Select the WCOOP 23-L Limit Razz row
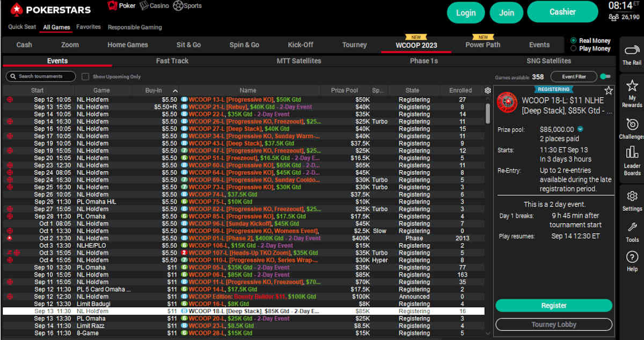 tap(244, 326)
